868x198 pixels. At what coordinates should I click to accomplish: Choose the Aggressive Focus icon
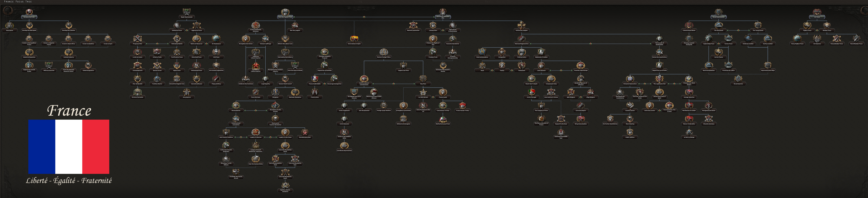tap(196, 25)
